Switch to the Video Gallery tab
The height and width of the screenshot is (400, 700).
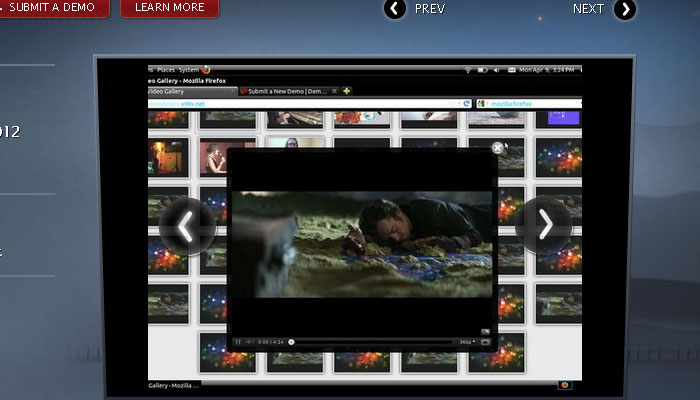[x=192, y=91]
